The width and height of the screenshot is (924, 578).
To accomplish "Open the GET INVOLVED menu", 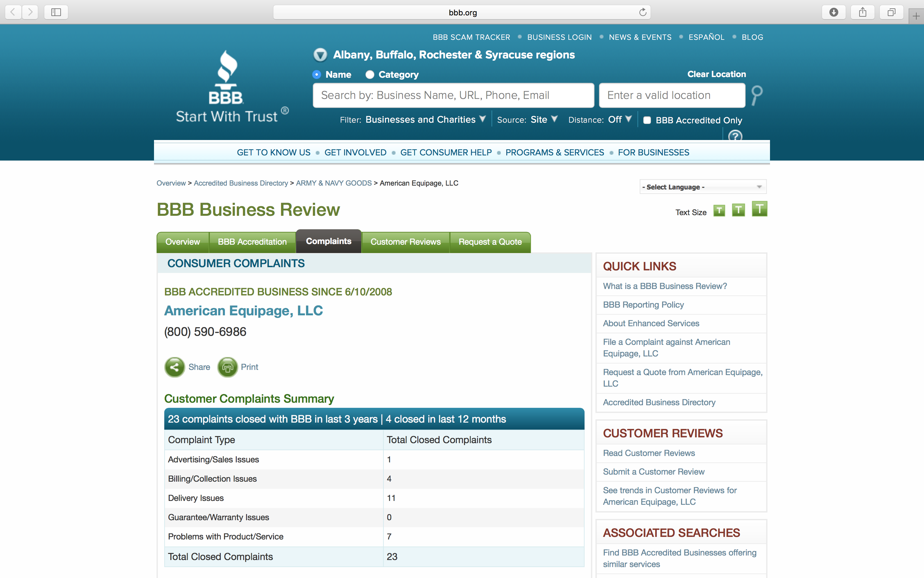I will click(355, 153).
